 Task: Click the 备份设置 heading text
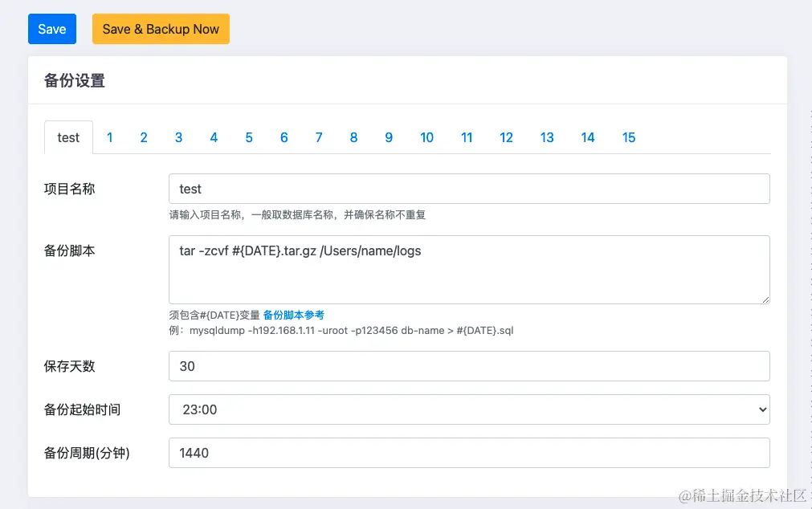tap(75, 81)
